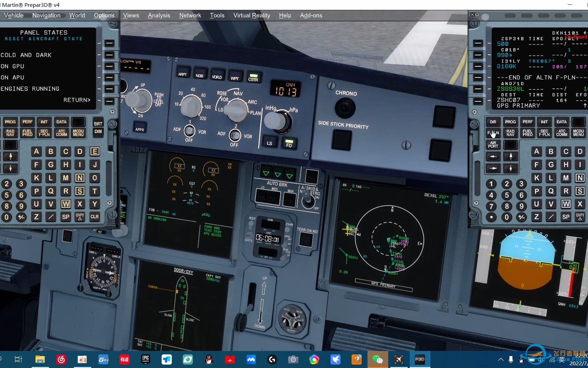Open the Vehicle menu

pyautogui.click(x=14, y=15)
